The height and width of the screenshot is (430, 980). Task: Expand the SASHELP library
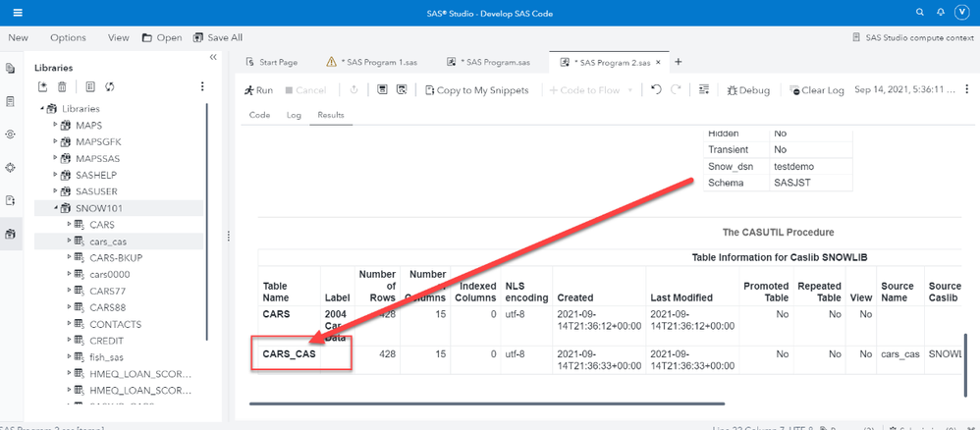pos(56,175)
